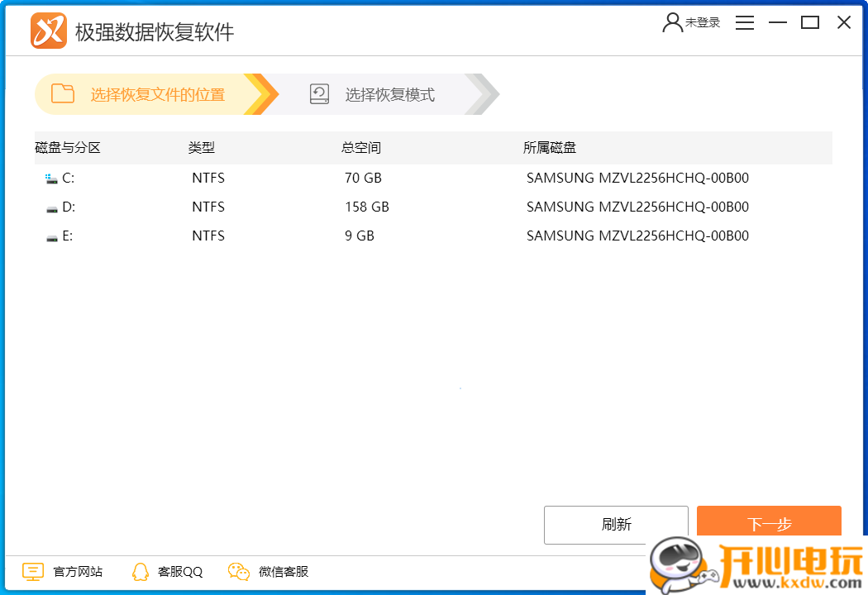The image size is (868, 595).
Task: Click the folder icon on 选择恢复文件的位置 step
Action: pos(62,94)
